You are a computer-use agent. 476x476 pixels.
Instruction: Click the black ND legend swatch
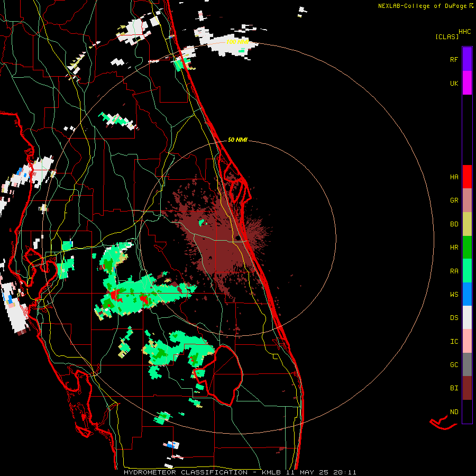[x=467, y=411]
